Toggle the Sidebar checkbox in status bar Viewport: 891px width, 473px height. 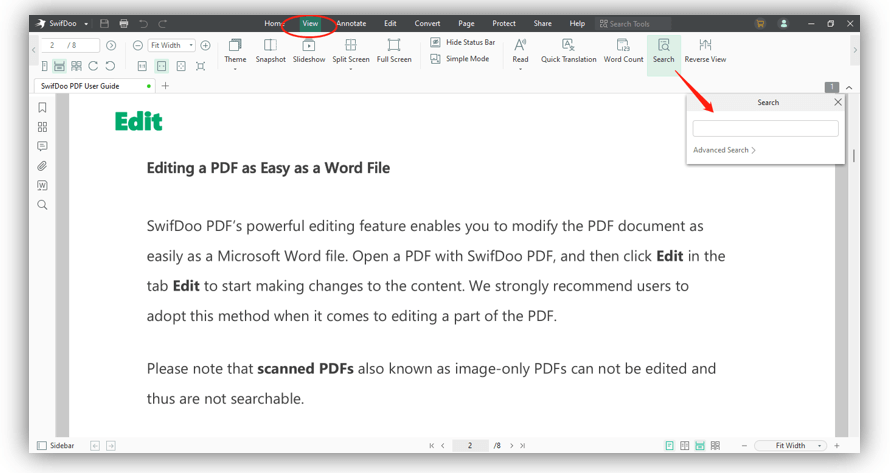coord(55,446)
